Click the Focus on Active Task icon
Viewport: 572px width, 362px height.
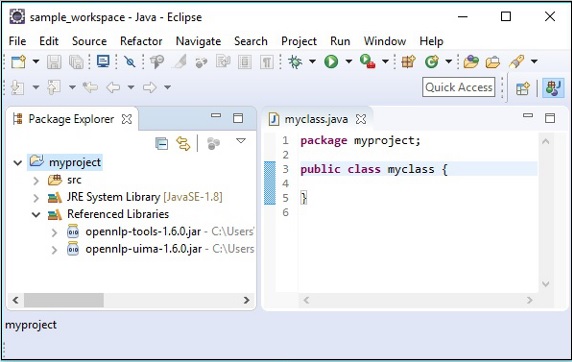click(213, 143)
